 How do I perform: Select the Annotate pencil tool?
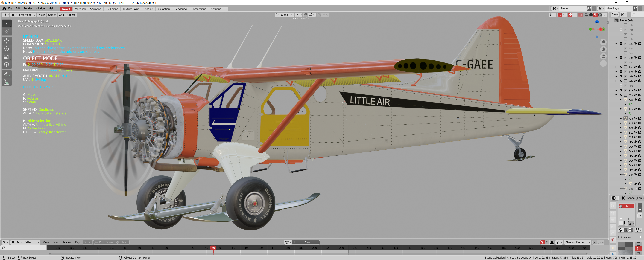(7, 74)
